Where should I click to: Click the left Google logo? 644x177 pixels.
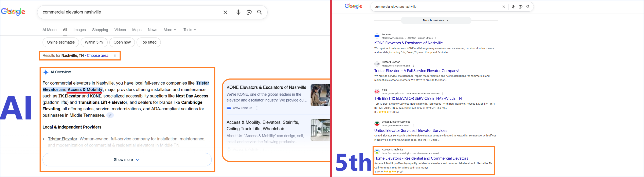[13, 12]
